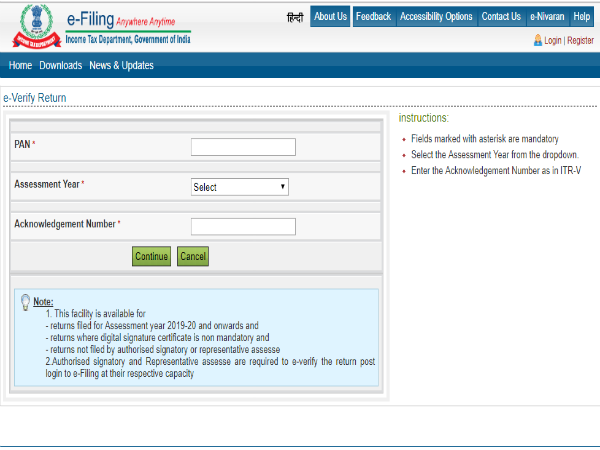The width and height of the screenshot is (600, 450).
Task: Open the Downloads tab
Action: [x=60, y=66]
